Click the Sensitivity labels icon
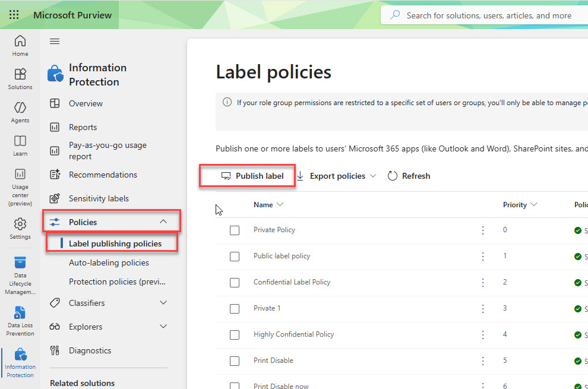588x389 pixels. [x=55, y=198]
